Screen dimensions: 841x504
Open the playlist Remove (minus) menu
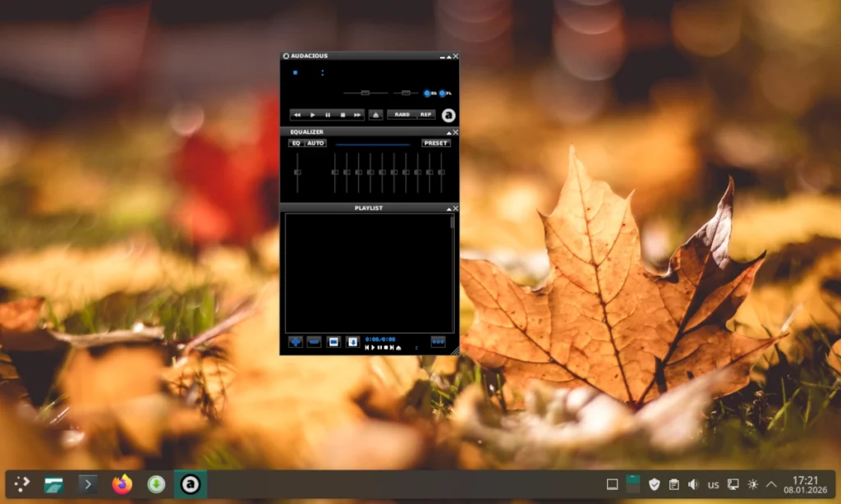[x=315, y=342]
